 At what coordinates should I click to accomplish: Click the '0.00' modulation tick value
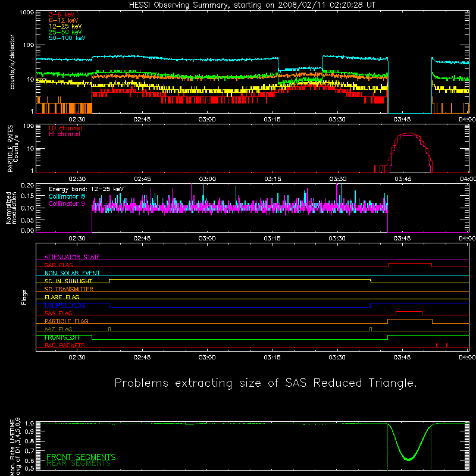27,230
